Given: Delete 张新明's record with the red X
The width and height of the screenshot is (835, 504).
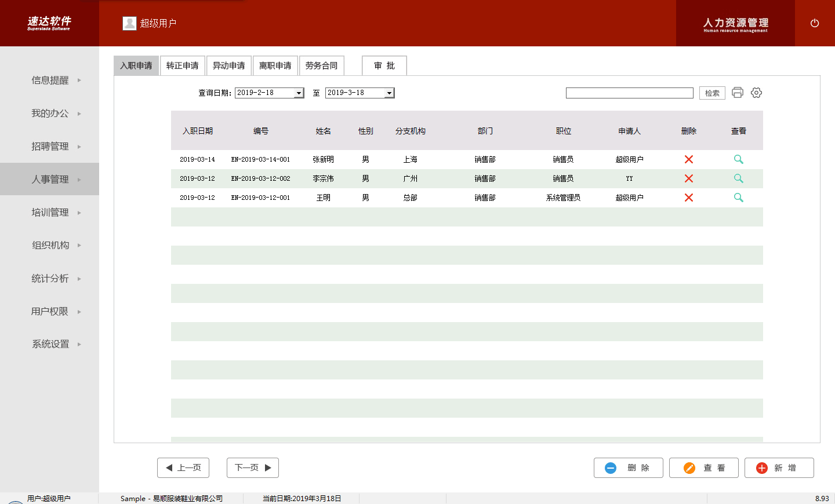Looking at the screenshot, I should coord(689,159).
